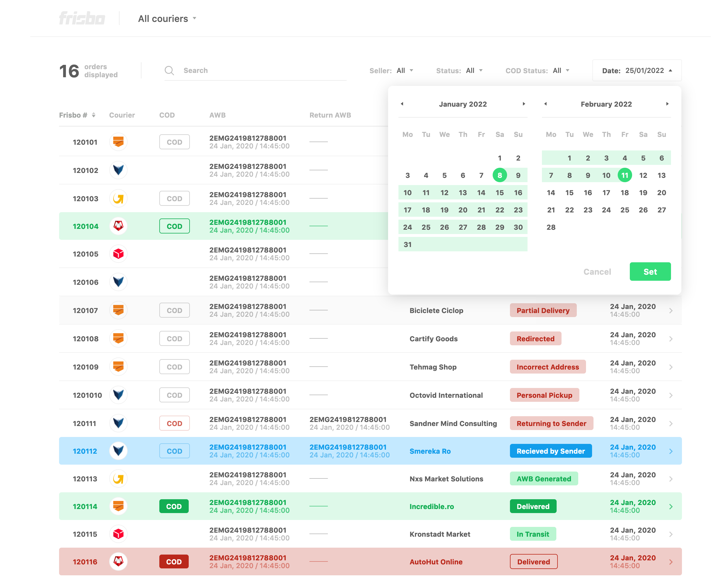Click the frisbo logo
Image resolution: width=722 pixels, height=588 pixels.
coord(82,18)
